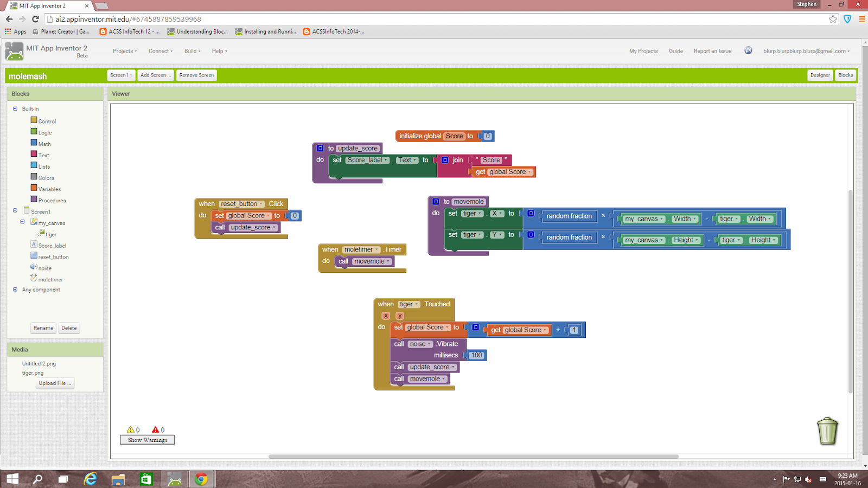Switch to Blocks view
Image resolution: width=868 pixels, height=488 pixels.
coord(845,75)
